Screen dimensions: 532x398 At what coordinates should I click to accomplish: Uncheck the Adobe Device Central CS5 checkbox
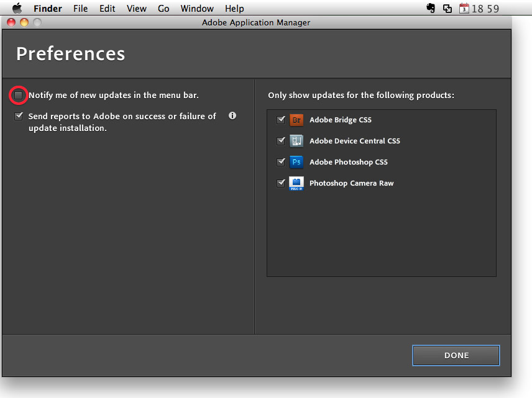point(280,141)
